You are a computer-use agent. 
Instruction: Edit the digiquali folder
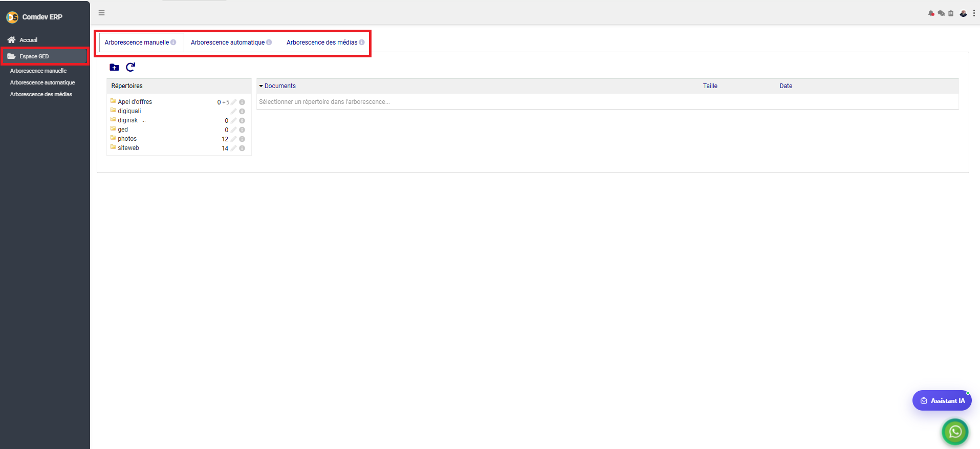click(234, 112)
